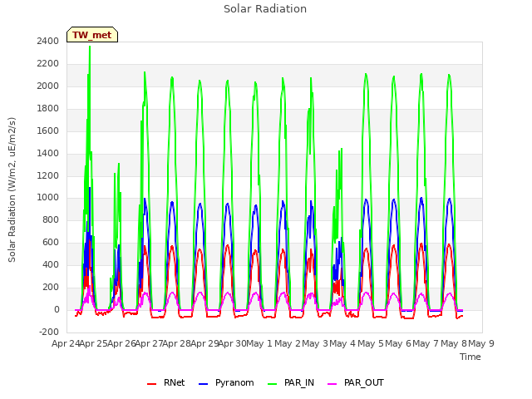Click the last blue Pyranom peak before May 8
532x399 pixels.
(x=450, y=199)
